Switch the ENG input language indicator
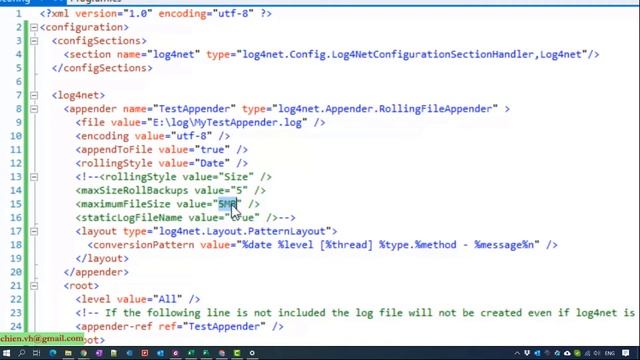The image size is (640, 360). [610, 353]
